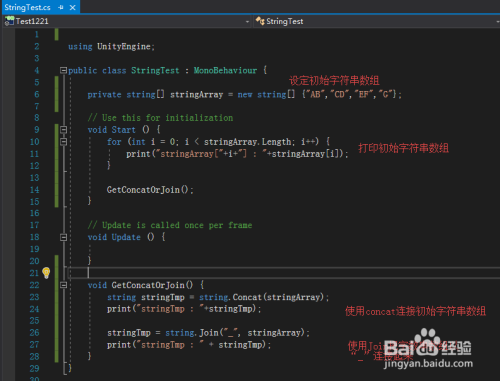Viewport: 500px width, 381px height.
Task: Click line number 29 in the gutter
Action: [35, 369]
